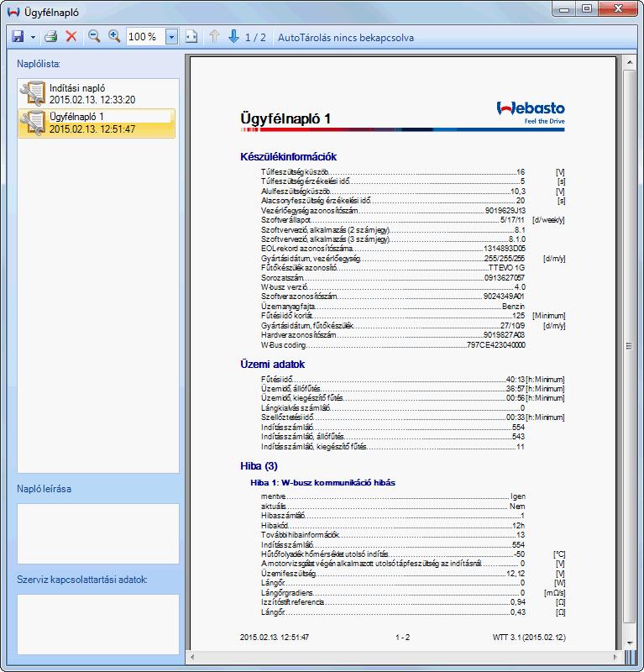Click the Indítási napló wrench icon
The image size is (644, 672).
[x=33, y=93]
